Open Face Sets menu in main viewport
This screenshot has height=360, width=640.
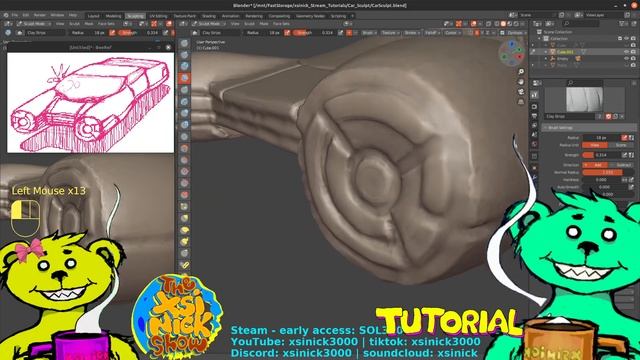281,24
